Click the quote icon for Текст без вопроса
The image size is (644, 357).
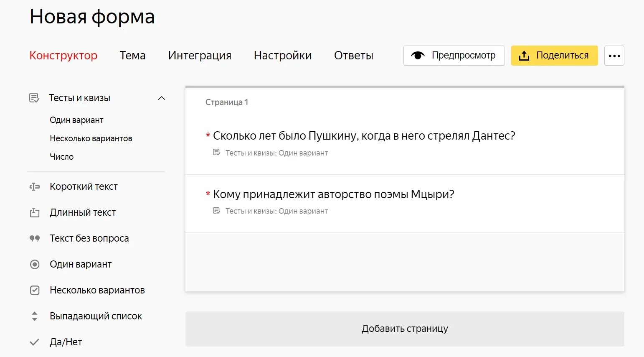pyautogui.click(x=35, y=238)
